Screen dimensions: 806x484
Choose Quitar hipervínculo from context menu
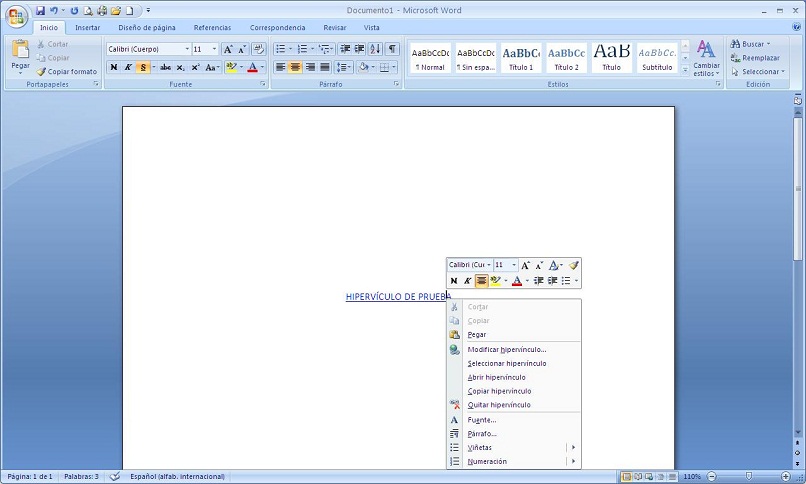coord(499,405)
